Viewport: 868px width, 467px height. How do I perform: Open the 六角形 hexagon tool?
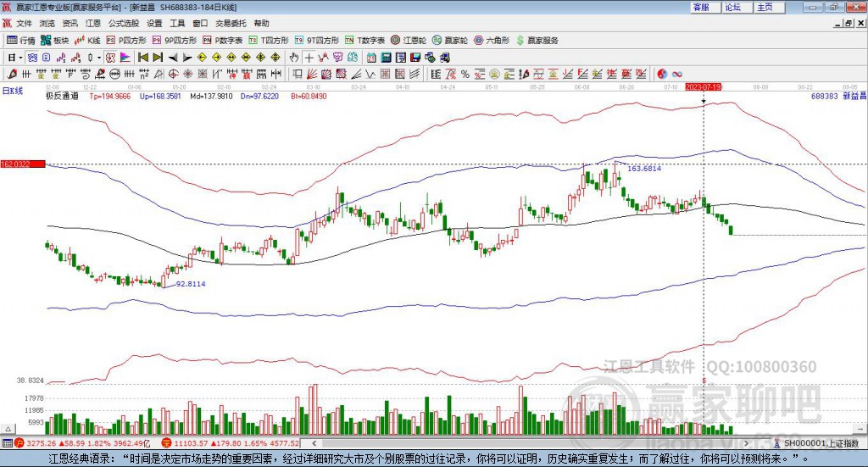pyautogui.click(x=492, y=41)
